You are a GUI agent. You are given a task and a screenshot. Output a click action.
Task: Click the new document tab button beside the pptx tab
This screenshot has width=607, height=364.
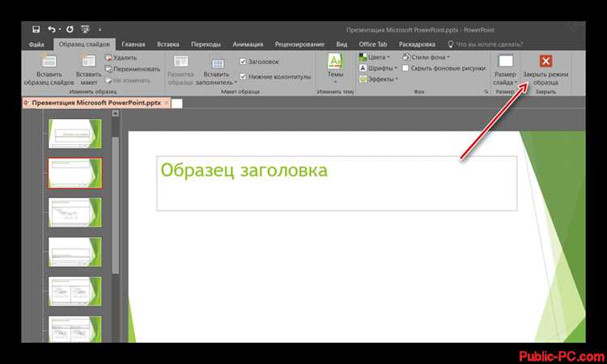tap(177, 104)
